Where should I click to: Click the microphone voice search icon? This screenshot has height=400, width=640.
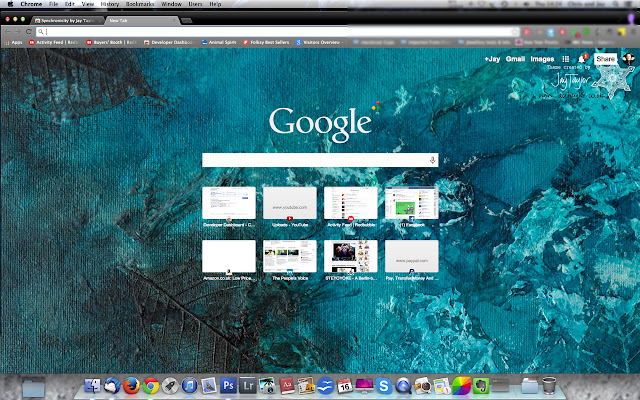(433, 160)
